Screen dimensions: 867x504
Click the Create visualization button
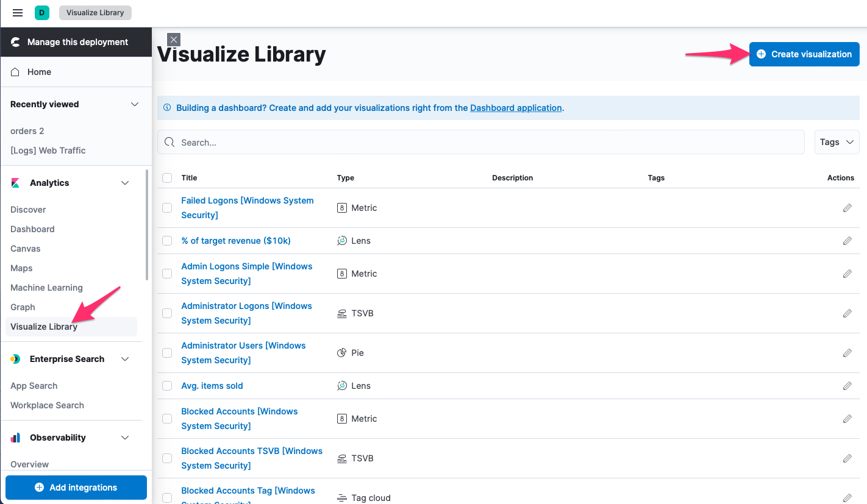[804, 54]
